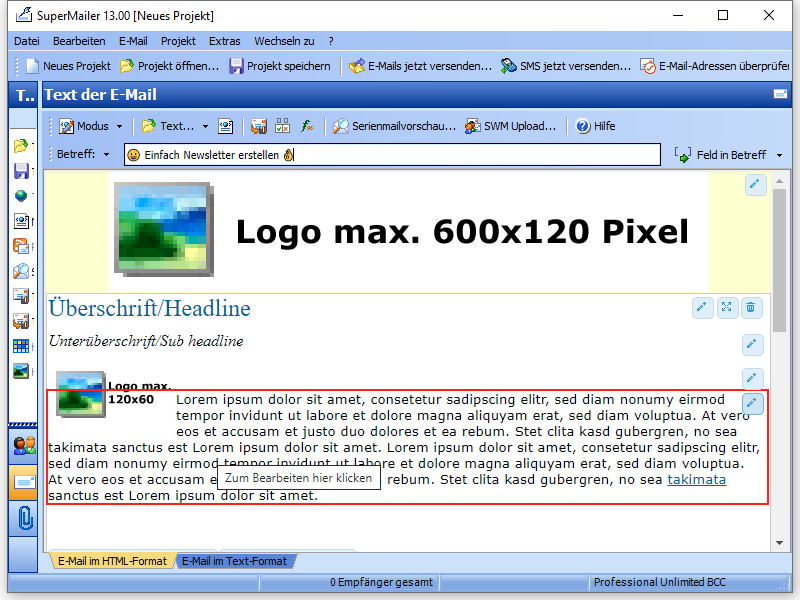800x600 pixels.
Task: Click the editor scrollbar down arrow
Action: tap(779, 543)
